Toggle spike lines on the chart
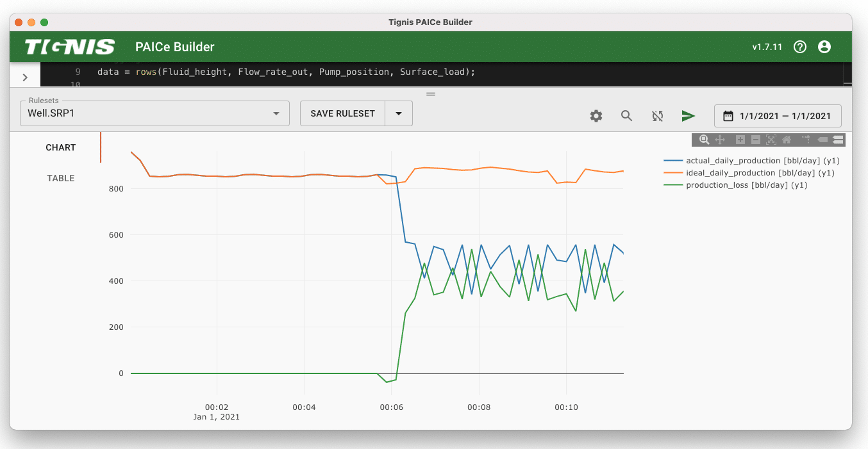This screenshot has height=449, width=868. [x=806, y=140]
